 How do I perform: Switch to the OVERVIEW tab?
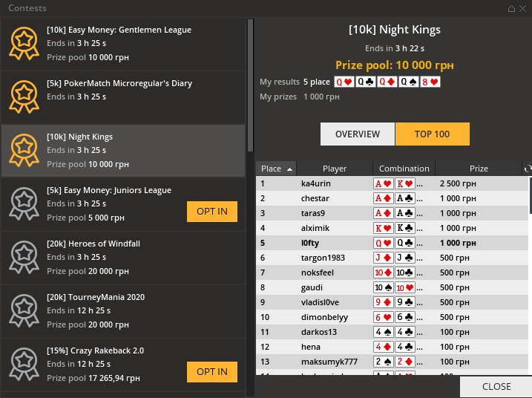358,134
